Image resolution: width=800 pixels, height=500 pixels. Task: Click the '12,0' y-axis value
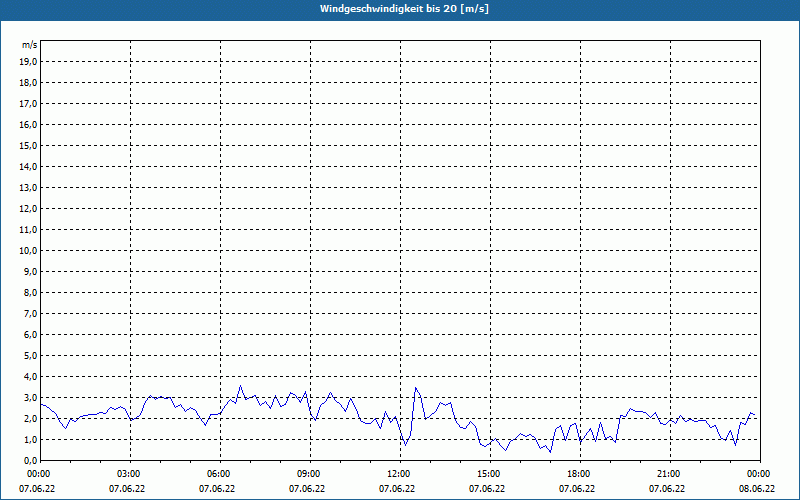28,209
